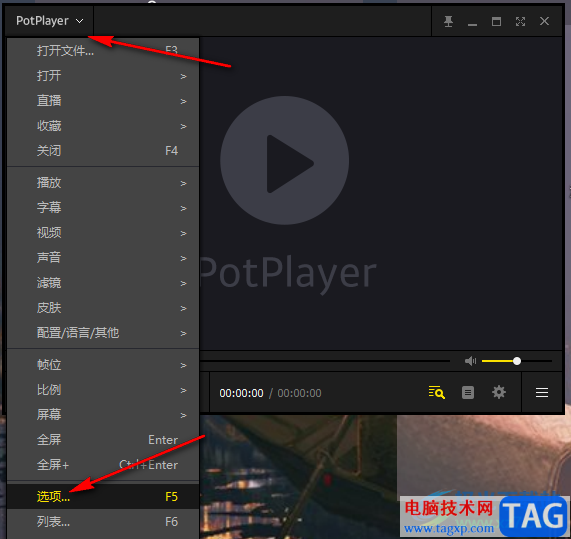Open the 皮肤 submenu
The width and height of the screenshot is (571, 539).
coord(103,308)
